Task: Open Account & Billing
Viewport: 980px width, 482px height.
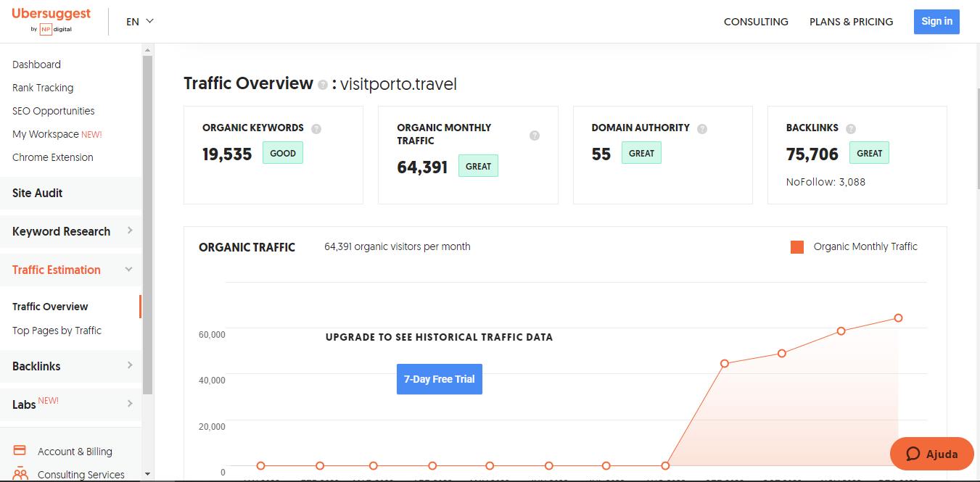Action: click(75, 452)
